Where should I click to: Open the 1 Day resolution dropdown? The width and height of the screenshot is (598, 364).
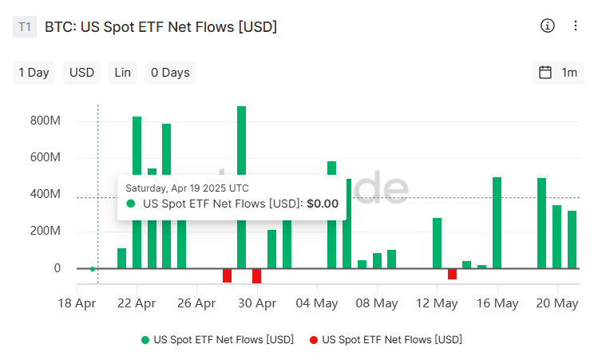click(34, 73)
